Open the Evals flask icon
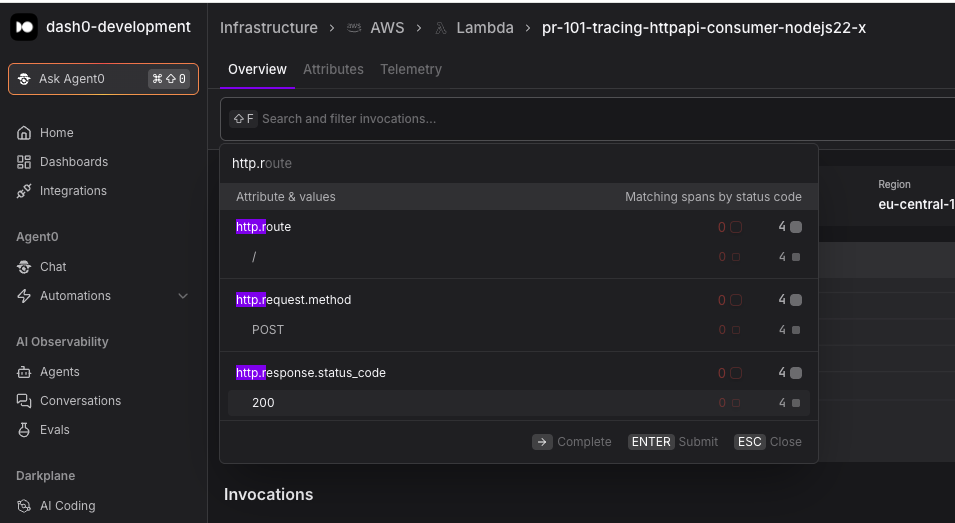The image size is (955, 523). (x=24, y=430)
